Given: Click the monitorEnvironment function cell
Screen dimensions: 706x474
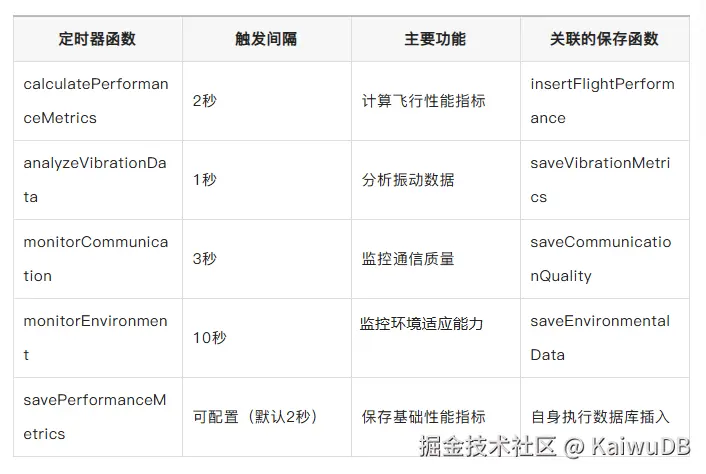Looking at the screenshot, I should [96, 338].
